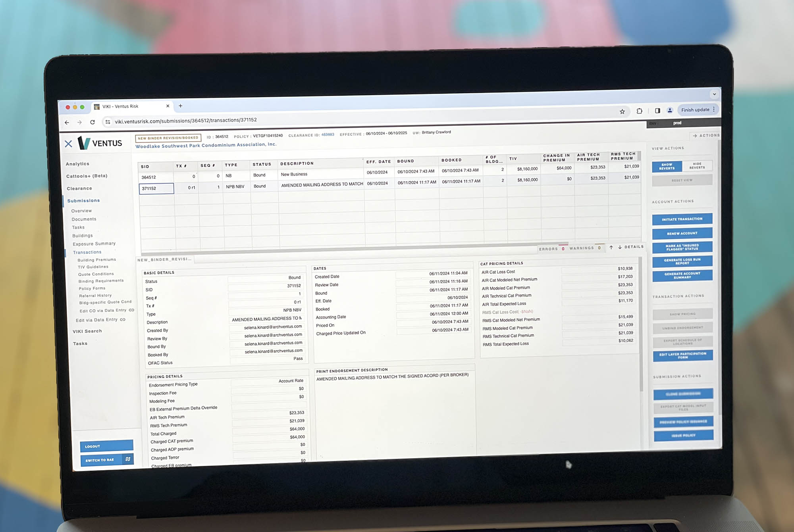Open the Actions panel arrow
Image resolution: width=794 pixels, height=532 pixels.
point(695,136)
